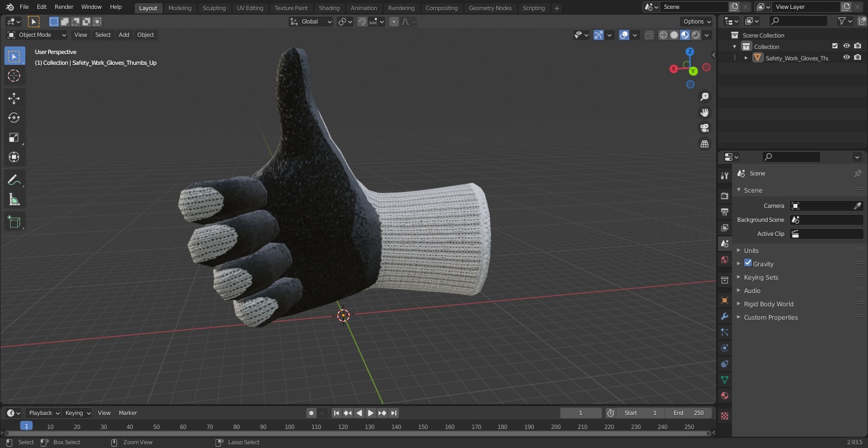
Task: Hide Collection in viewport via eye icon
Action: [846, 46]
